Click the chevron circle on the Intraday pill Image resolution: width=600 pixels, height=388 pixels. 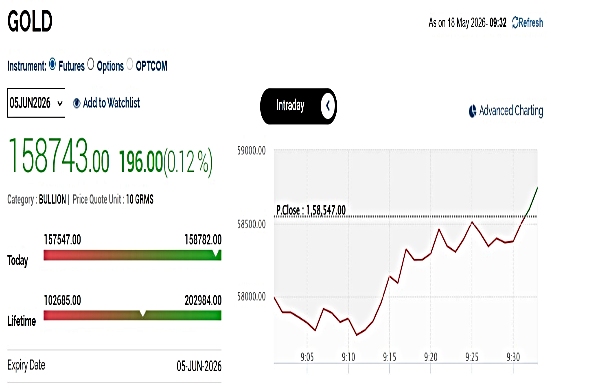tap(328, 106)
